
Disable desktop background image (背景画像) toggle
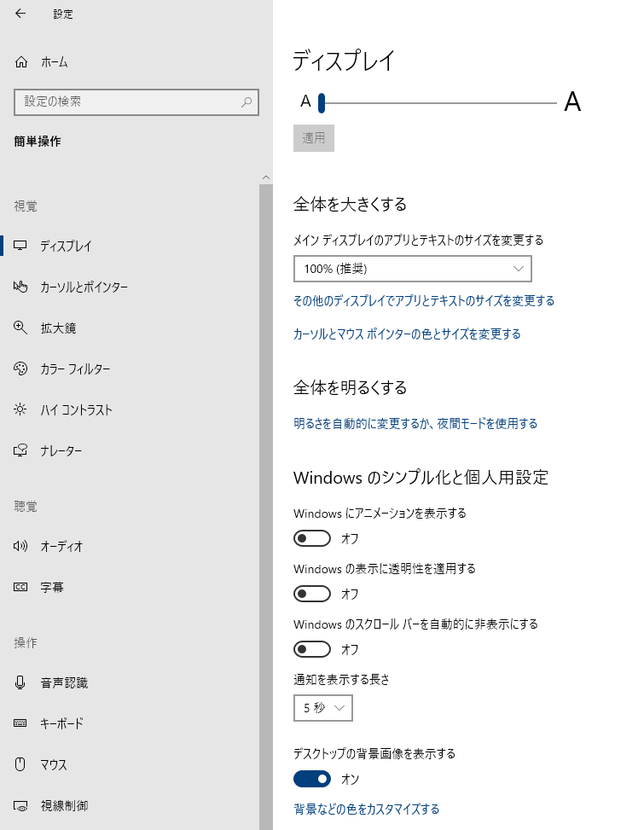311,779
